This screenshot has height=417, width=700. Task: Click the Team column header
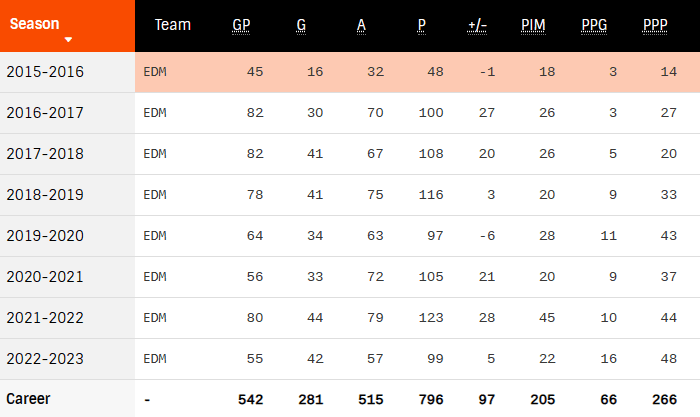[x=172, y=25]
